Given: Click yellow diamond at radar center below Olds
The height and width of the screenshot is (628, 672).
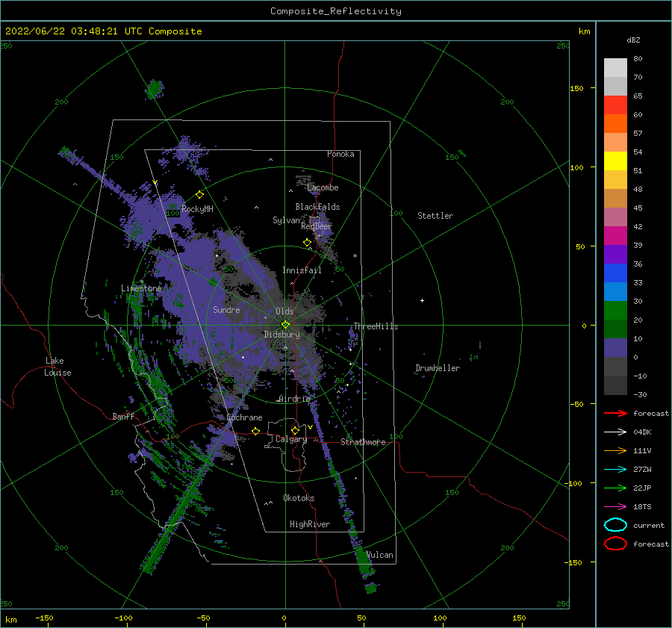Looking at the screenshot, I should point(285,325).
